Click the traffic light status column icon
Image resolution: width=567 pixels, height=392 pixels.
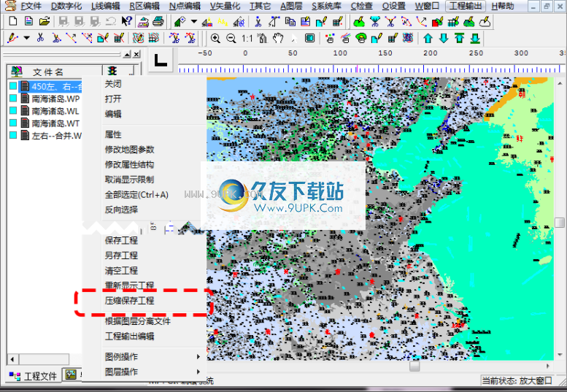(x=112, y=71)
